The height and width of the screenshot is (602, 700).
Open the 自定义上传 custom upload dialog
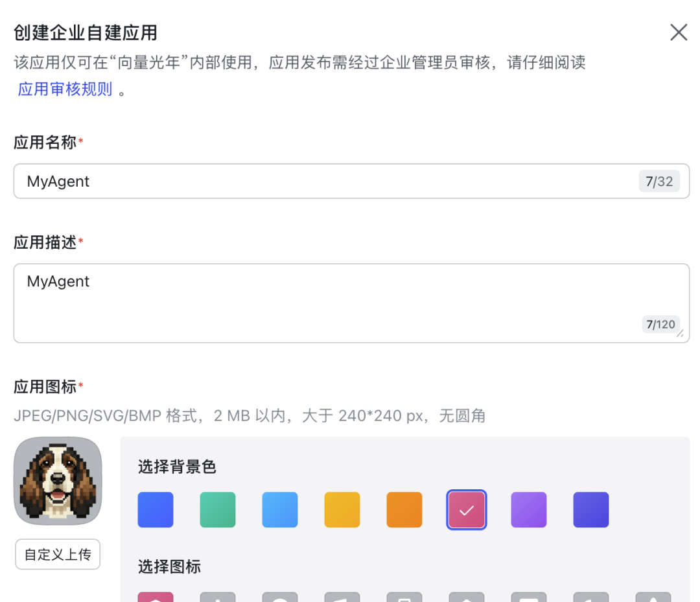[57, 554]
